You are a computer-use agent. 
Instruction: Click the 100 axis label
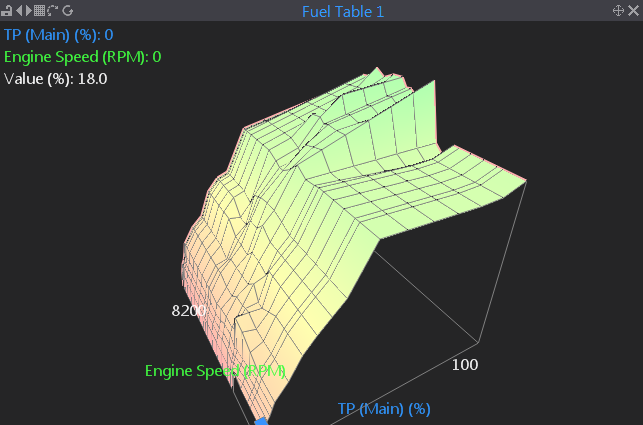point(465,365)
